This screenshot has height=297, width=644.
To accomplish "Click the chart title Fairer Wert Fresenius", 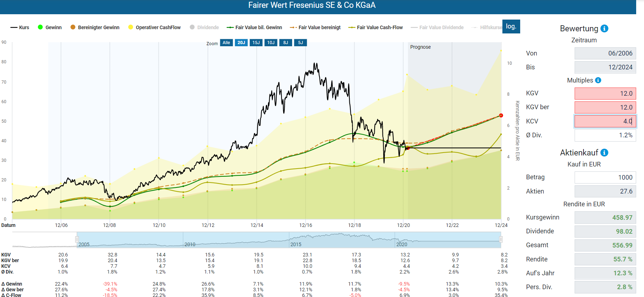I will pos(312,5).
